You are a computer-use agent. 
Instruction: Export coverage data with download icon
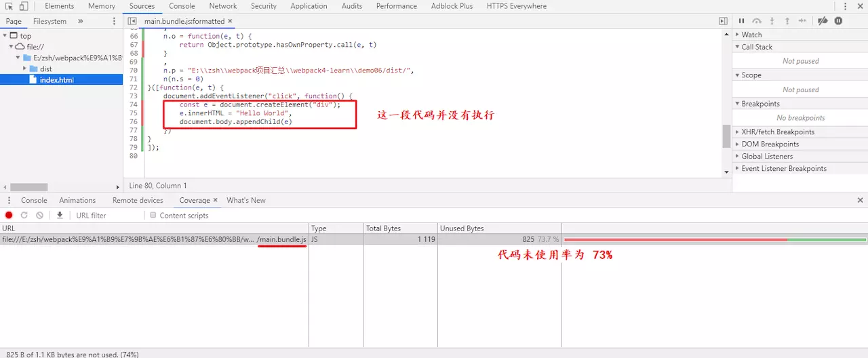[60, 215]
